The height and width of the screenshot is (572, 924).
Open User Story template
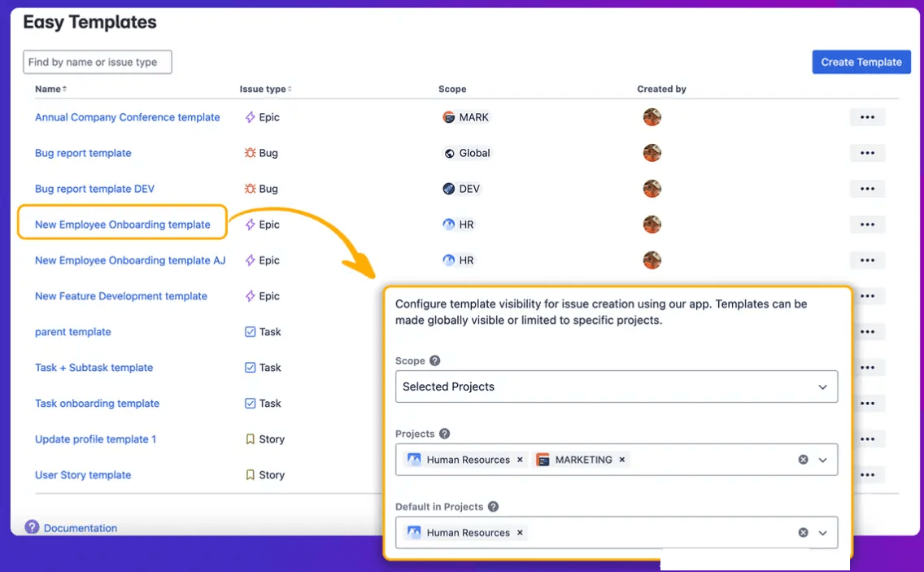tap(83, 474)
